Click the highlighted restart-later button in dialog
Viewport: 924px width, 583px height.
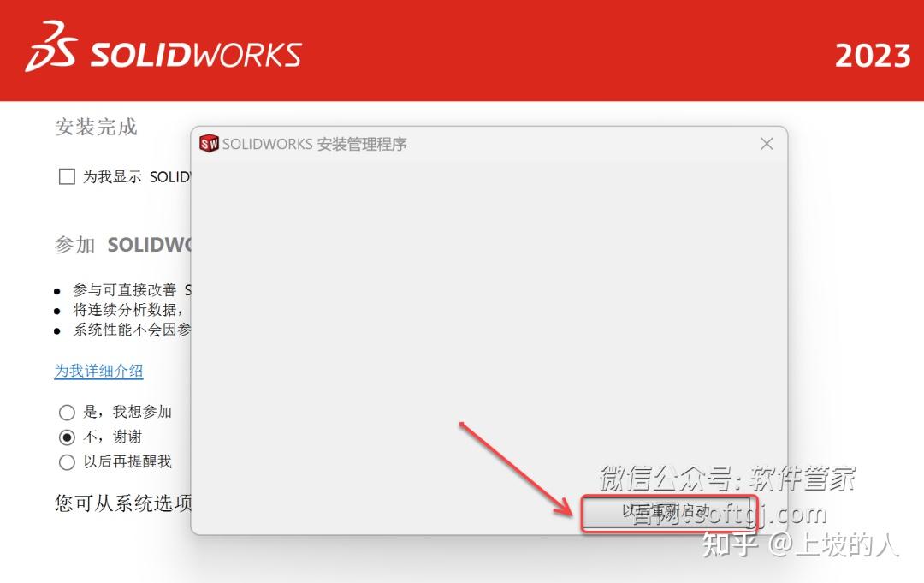(670, 511)
